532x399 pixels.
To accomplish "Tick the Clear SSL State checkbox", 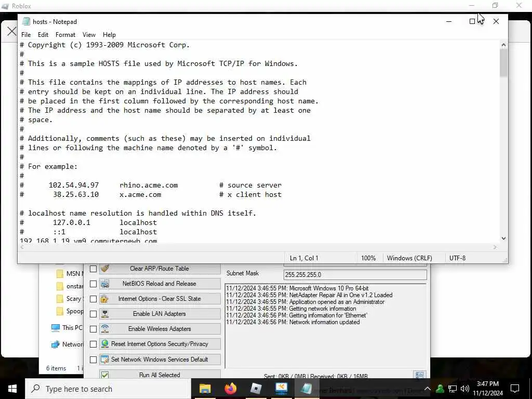I will coord(93,299).
